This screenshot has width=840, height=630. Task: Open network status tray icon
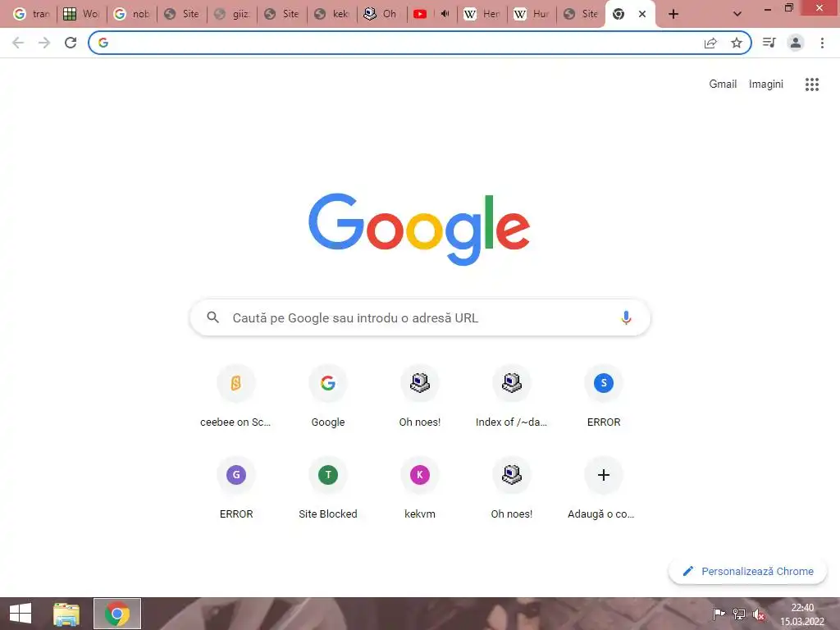739,614
